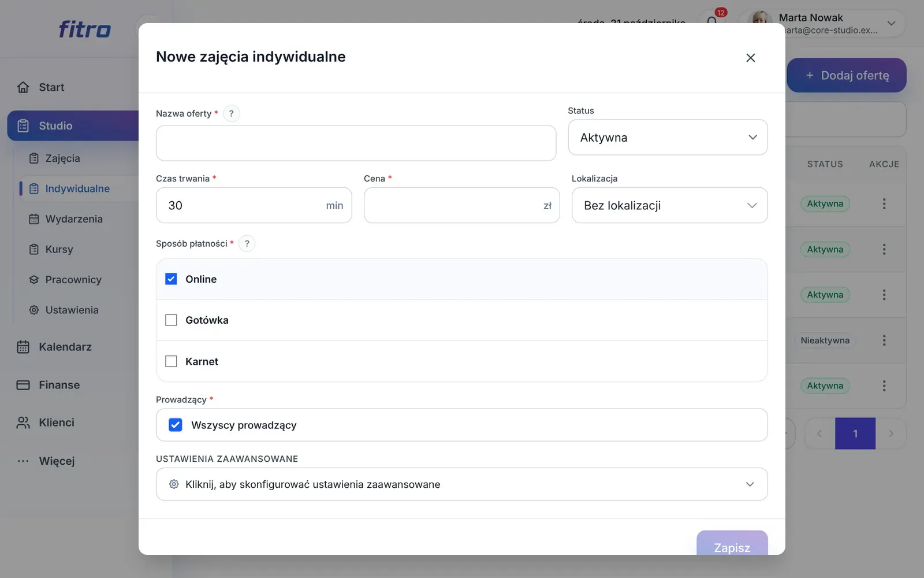
Task: Open the Więcej menu link
Action: tap(57, 461)
